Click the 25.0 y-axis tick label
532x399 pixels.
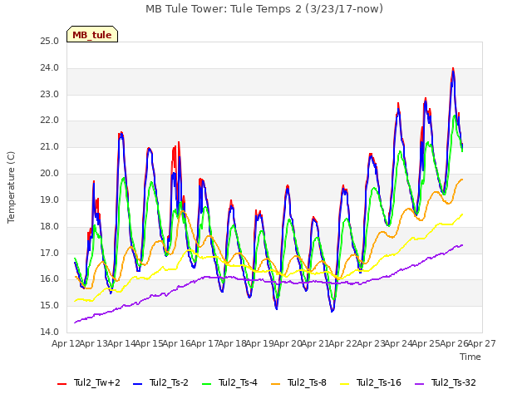pos(50,42)
